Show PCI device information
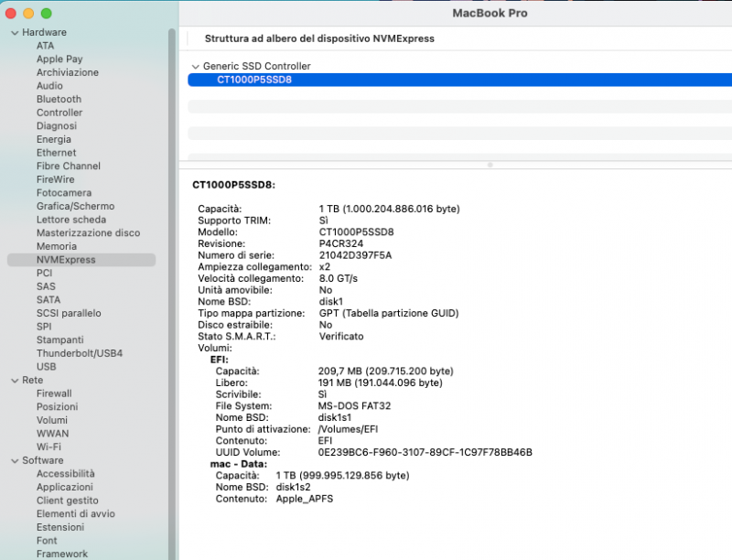 (43, 273)
